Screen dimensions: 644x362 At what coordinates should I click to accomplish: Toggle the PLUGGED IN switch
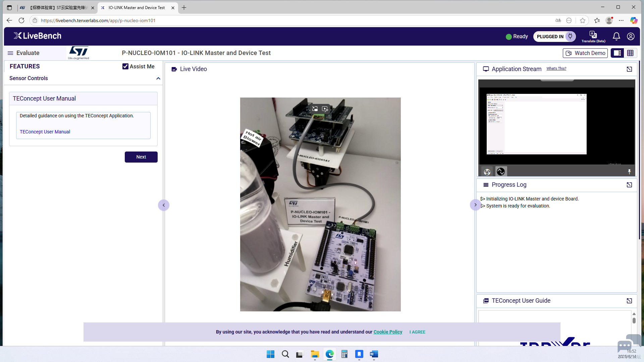pyautogui.click(x=570, y=36)
